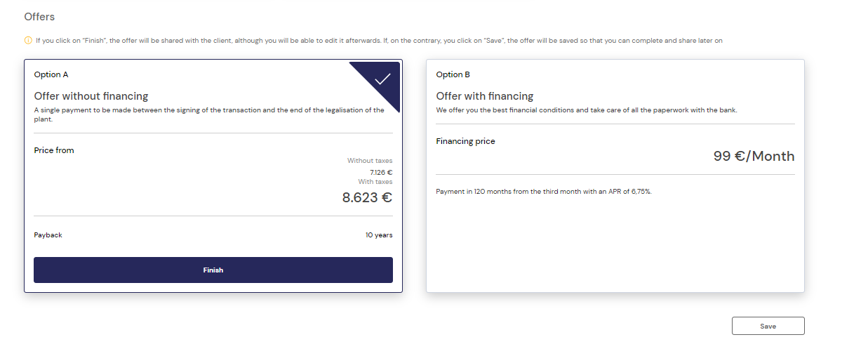Click the 'Offer without financing' heading

pos(91,96)
